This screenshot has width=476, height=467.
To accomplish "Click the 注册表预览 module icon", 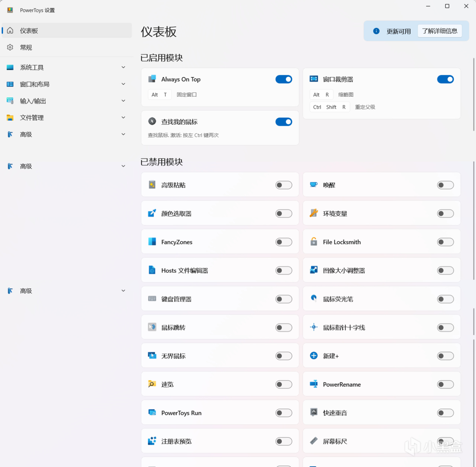I will (152, 441).
